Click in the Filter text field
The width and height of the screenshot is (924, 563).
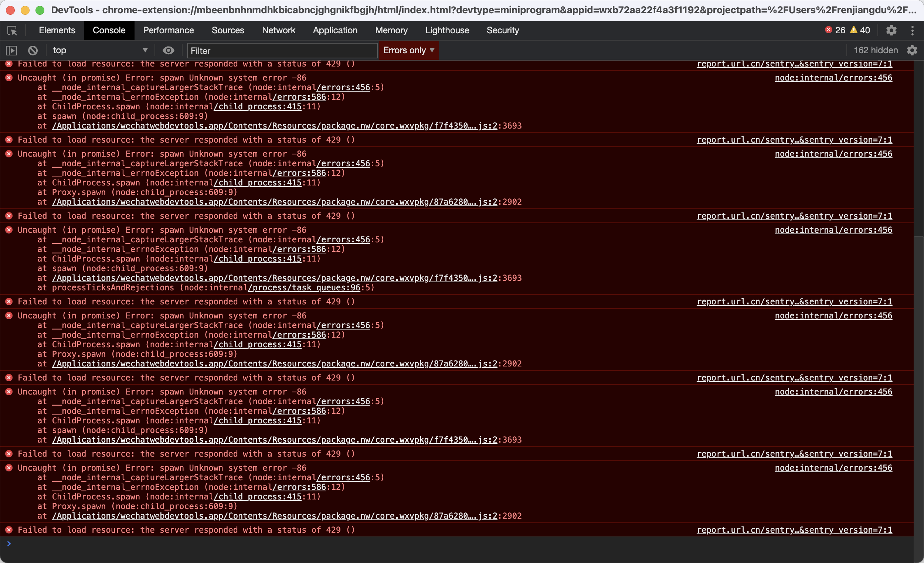(282, 51)
